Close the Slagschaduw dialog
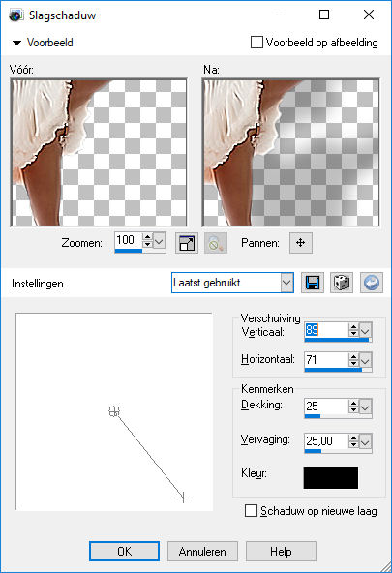This screenshot has width=392, height=573. click(369, 15)
